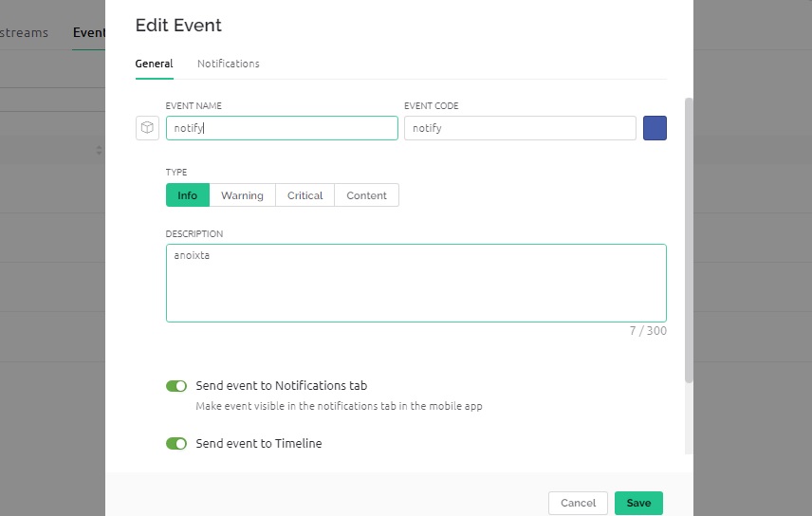The width and height of the screenshot is (812, 516).
Task: Open the event icon picker cube
Action: pyautogui.click(x=147, y=128)
